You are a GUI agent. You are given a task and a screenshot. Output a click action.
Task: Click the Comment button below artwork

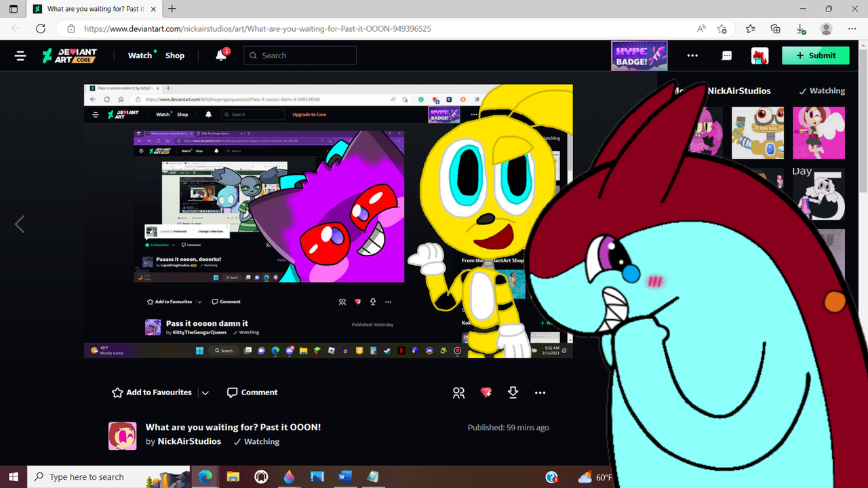tap(252, 392)
